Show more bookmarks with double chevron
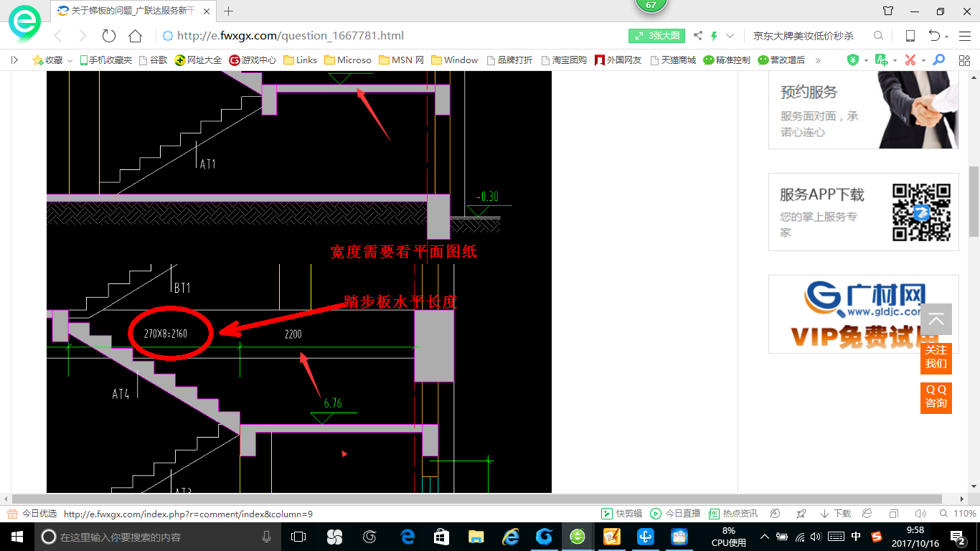 coord(818,60)
